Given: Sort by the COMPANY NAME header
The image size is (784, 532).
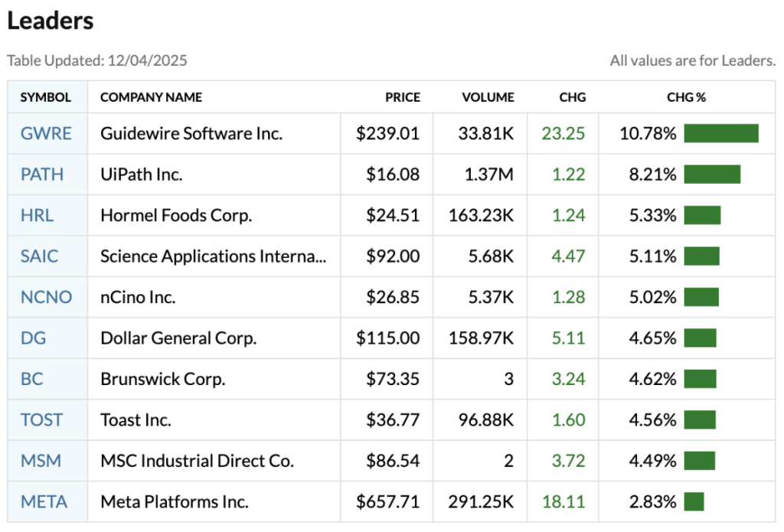Looking at the screenshot, I should (151, 97).
